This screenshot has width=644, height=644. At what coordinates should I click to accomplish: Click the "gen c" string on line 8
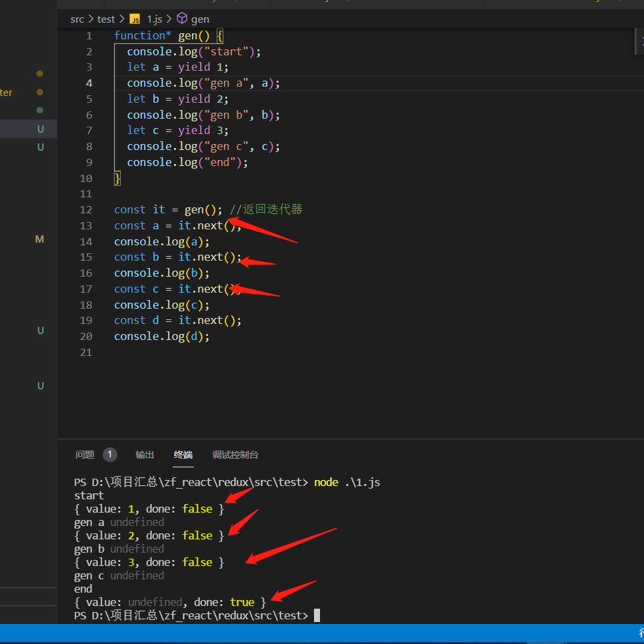click(x=227, y=147)
